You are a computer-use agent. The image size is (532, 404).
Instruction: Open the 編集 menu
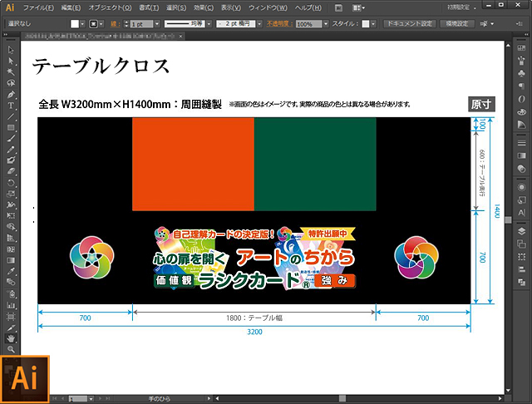[71, 7]
